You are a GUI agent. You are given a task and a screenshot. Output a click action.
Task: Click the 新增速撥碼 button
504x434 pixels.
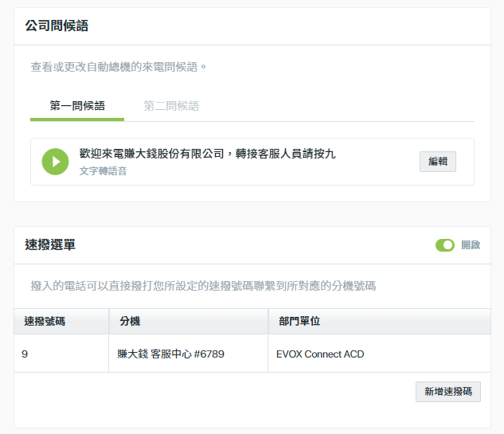(x=448, y=392)
